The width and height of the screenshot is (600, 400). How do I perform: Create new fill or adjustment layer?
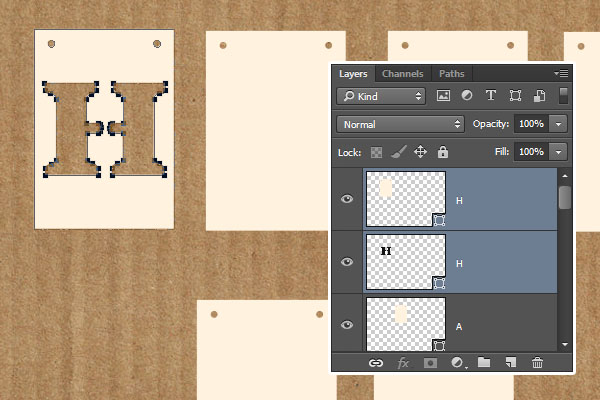coord(457,363)
